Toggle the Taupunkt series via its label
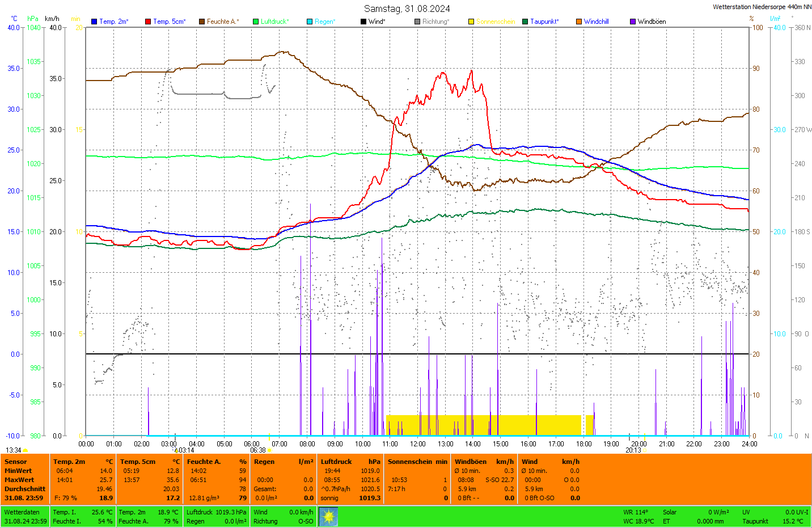 click(x=544, y=22)
